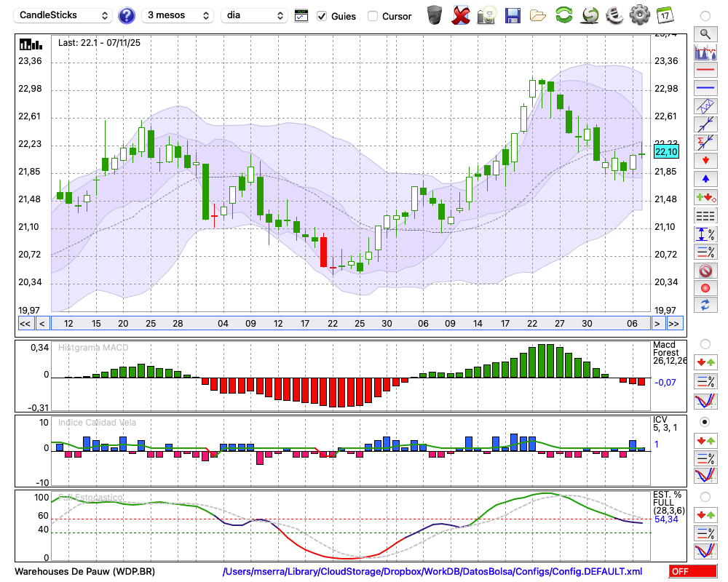Open the Config.DEFAULT.xml file path link
The image size is (728, 582).
[432, 572]
